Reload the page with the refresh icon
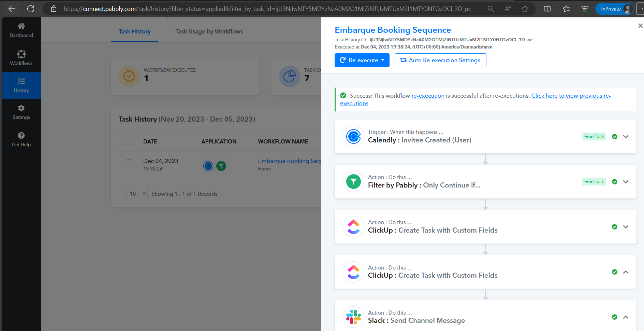 [31, 9]
